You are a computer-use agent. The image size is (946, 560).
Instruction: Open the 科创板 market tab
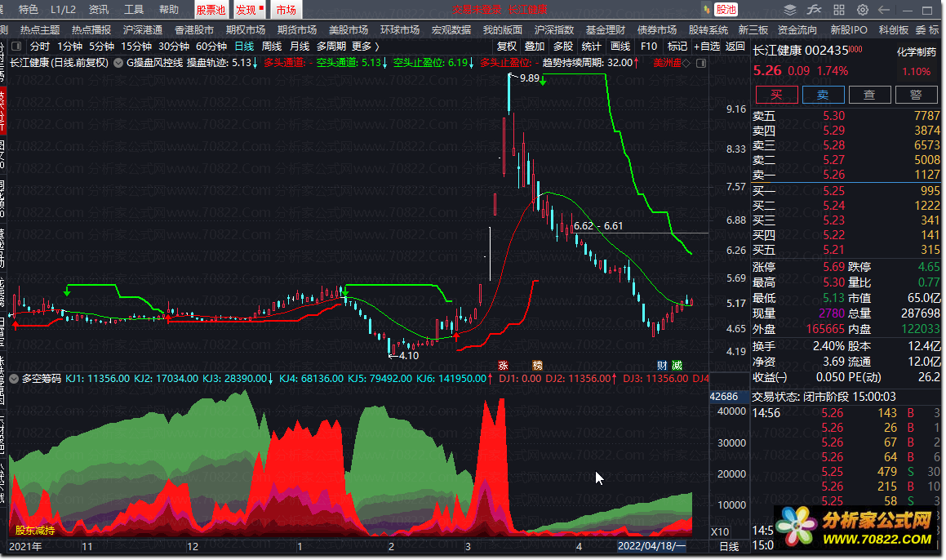point(894,29)
